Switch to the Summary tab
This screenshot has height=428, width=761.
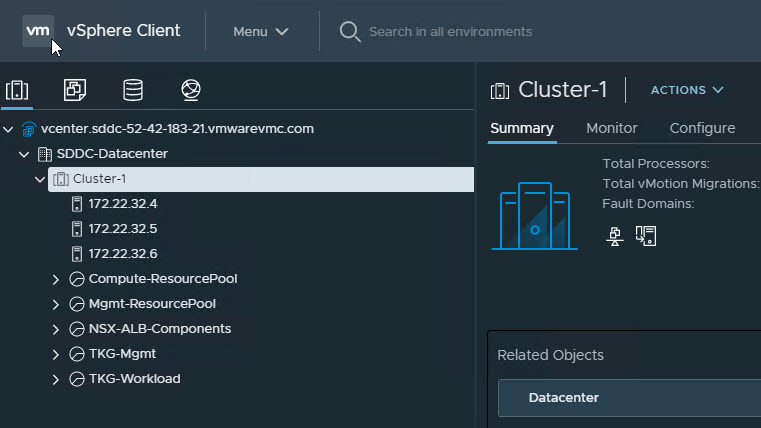point(522,129)
